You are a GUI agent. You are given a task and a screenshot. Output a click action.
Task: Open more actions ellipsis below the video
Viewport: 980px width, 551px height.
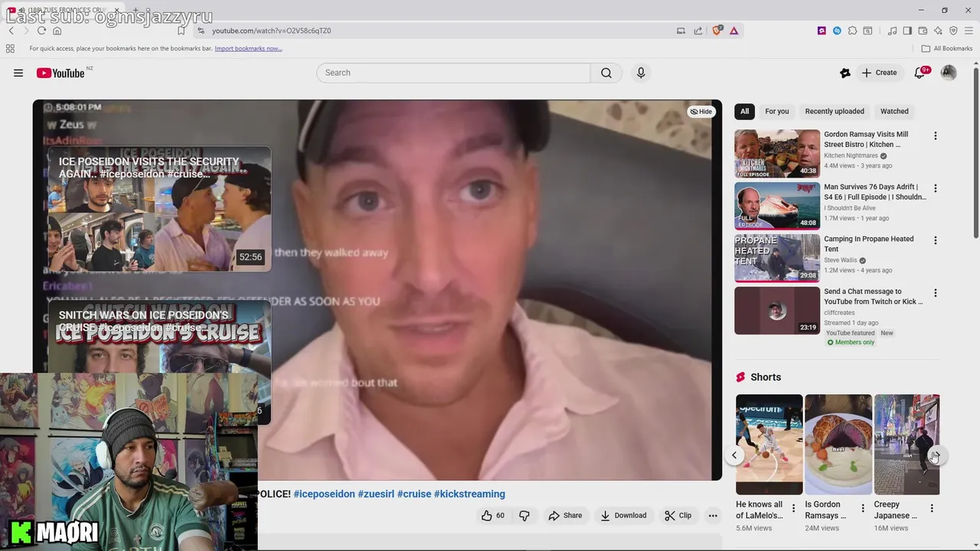[x=713, y=516]
